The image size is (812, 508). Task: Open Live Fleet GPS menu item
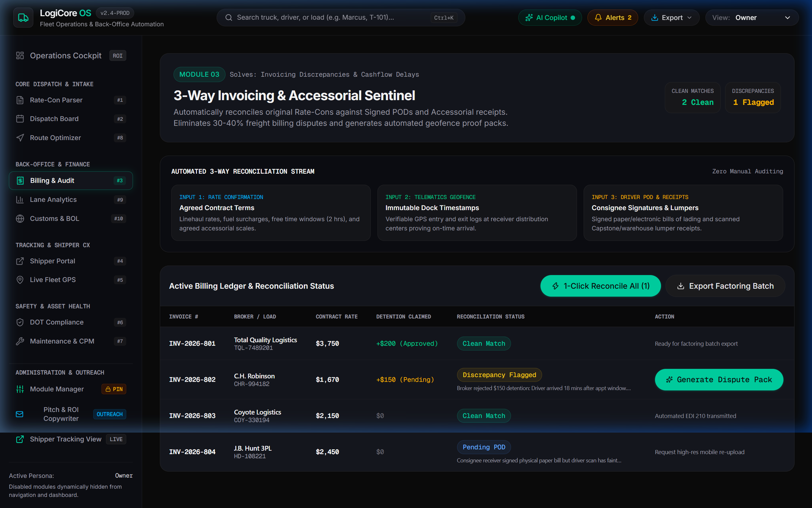pos(71,280)
